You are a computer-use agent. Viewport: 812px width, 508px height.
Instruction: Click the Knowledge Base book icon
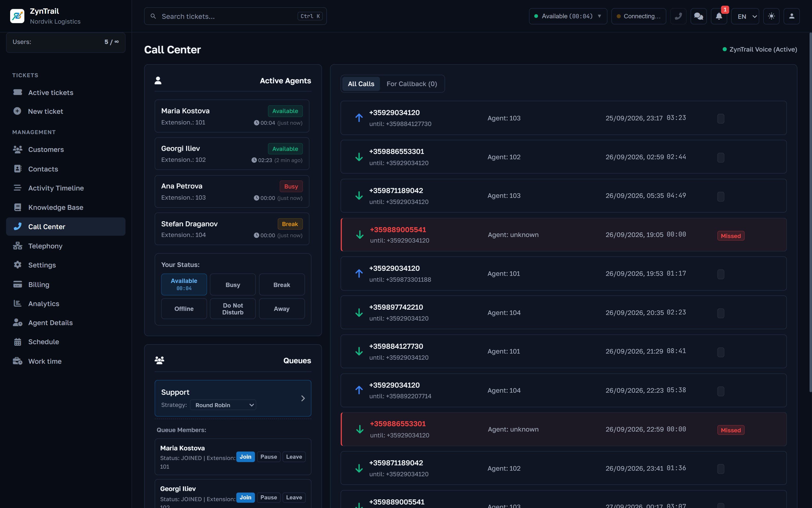[18, 207]
